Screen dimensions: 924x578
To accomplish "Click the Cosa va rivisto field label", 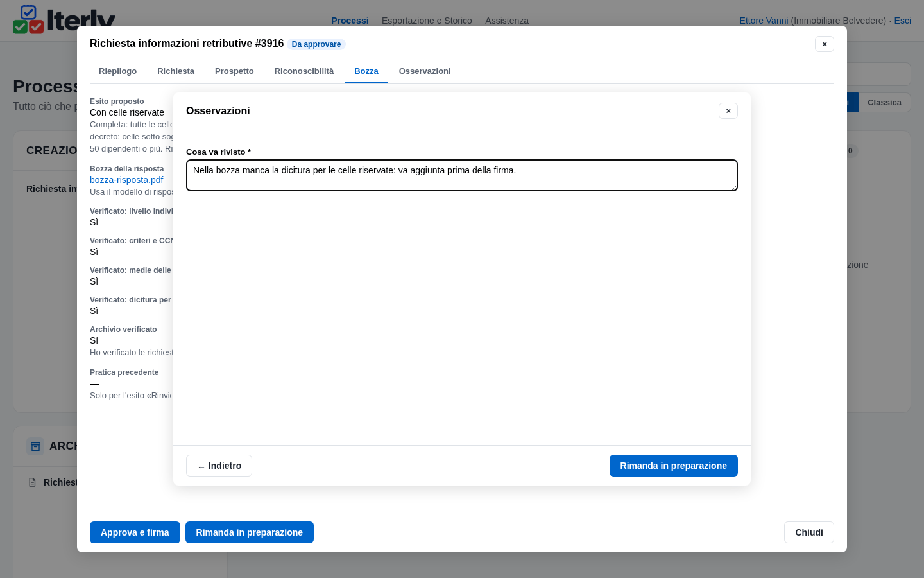I will coord(218,152).
